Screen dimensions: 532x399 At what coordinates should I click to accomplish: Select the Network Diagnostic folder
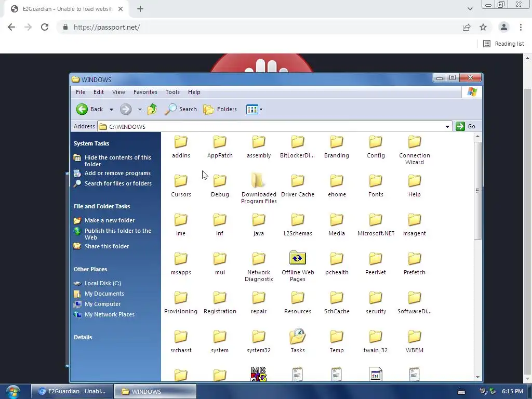click(259, 267)
